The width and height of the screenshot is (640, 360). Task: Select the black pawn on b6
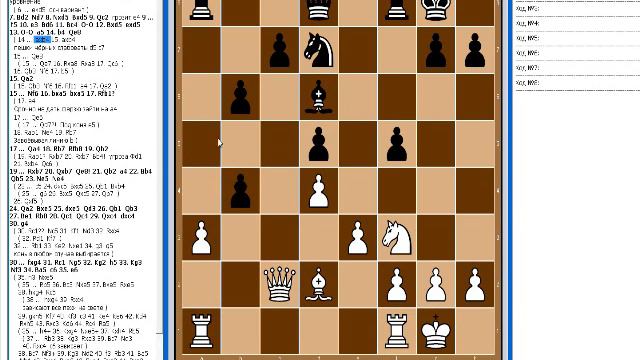point(240,97)
